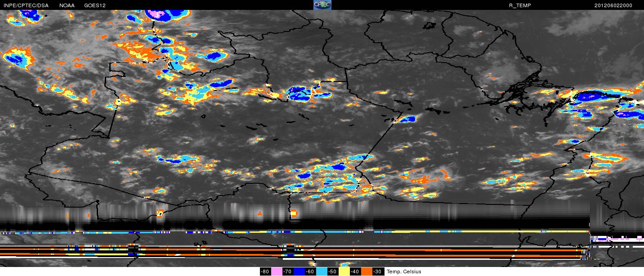Click the 'Temp. Celsius' legend caption
The width and height of the screenshot is (644, 276).
tap(404, 271)
